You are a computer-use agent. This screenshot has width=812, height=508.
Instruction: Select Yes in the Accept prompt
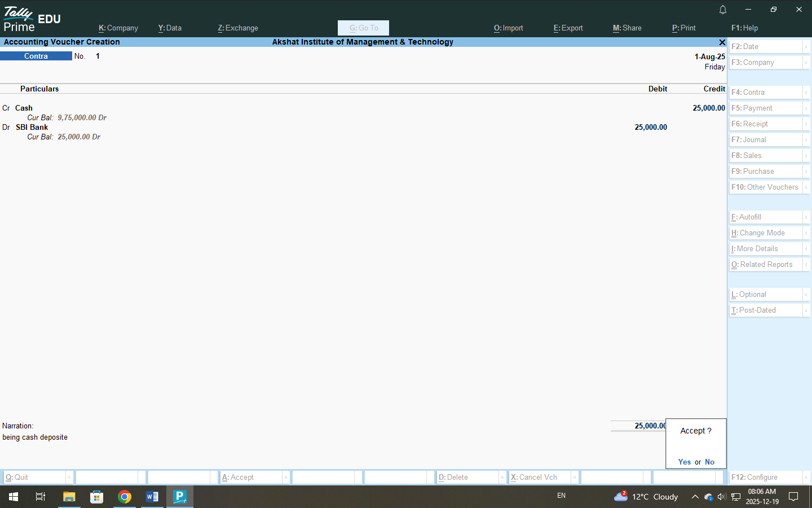tap(684, 462)
